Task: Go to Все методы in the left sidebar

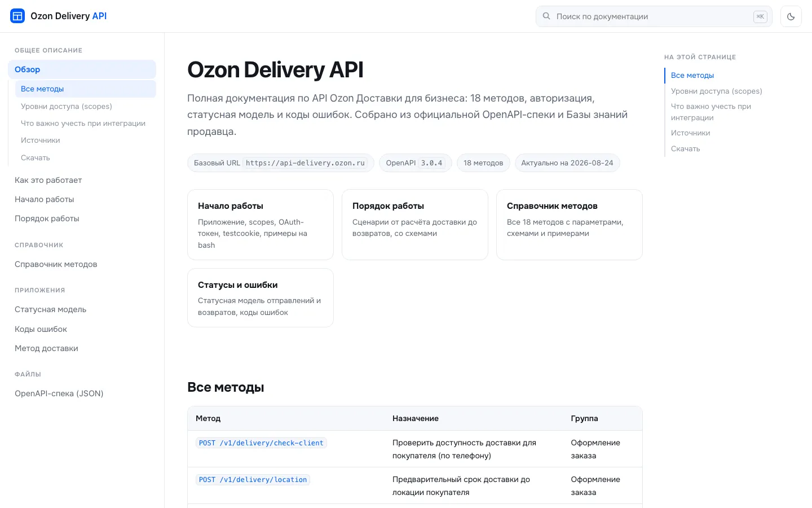Action: (85, 89)
